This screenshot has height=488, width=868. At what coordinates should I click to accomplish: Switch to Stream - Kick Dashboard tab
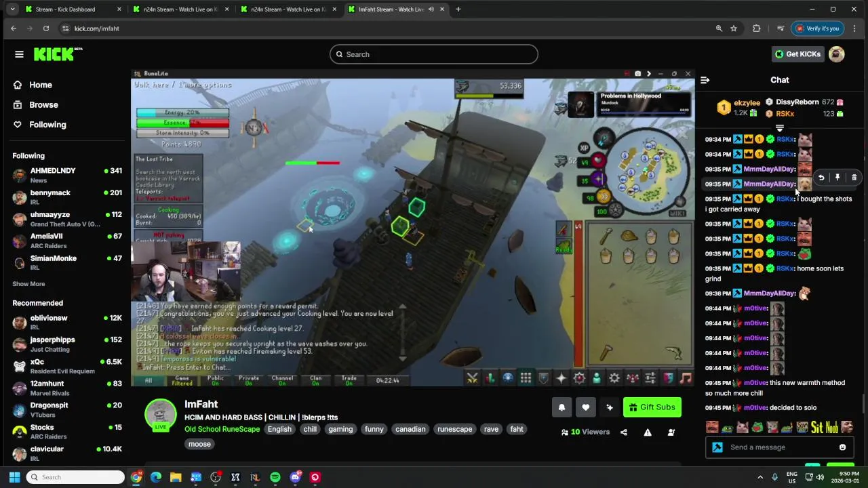tap(73, 9)
